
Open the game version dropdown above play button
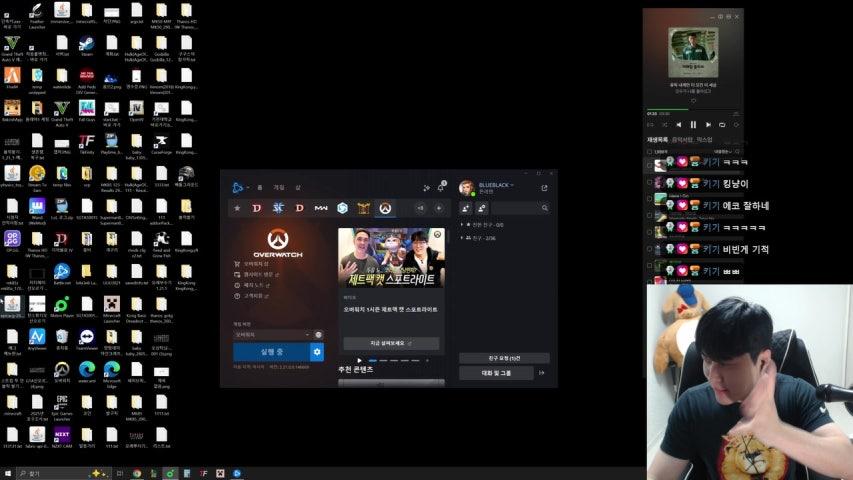coord(273,335)
